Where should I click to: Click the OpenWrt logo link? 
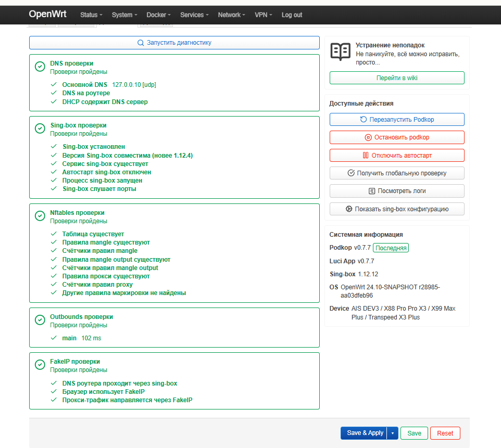pyautogui.click(x=47, y=14)
